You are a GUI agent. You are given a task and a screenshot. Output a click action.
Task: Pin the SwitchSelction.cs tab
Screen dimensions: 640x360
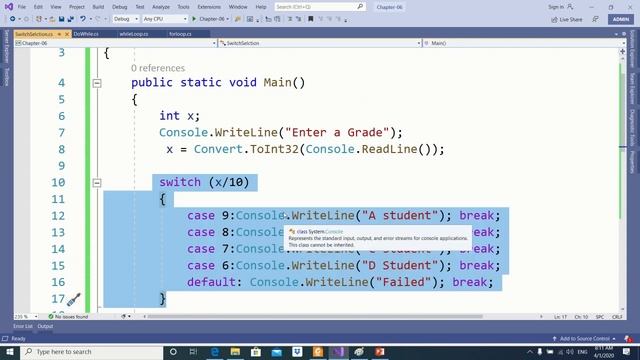pos(59,34)
